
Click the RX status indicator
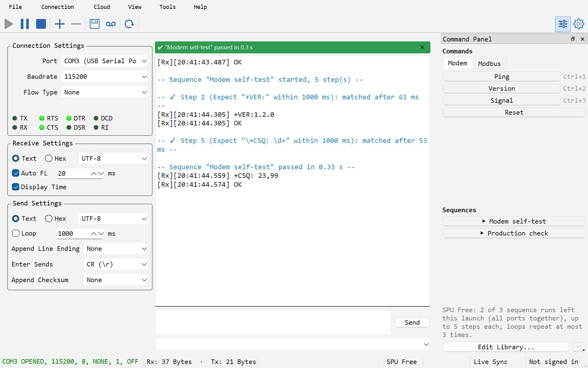tap(20, 128)
